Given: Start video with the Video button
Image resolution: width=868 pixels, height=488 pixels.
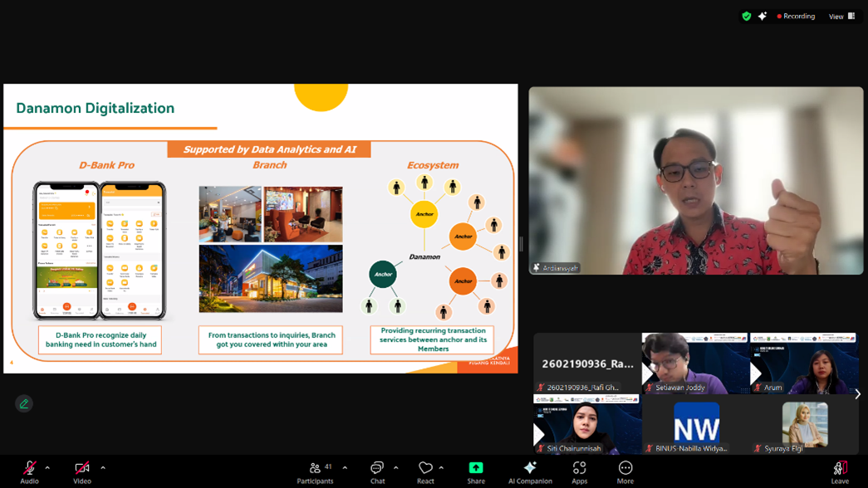Looking at the screenshot, I should [82, 472].
